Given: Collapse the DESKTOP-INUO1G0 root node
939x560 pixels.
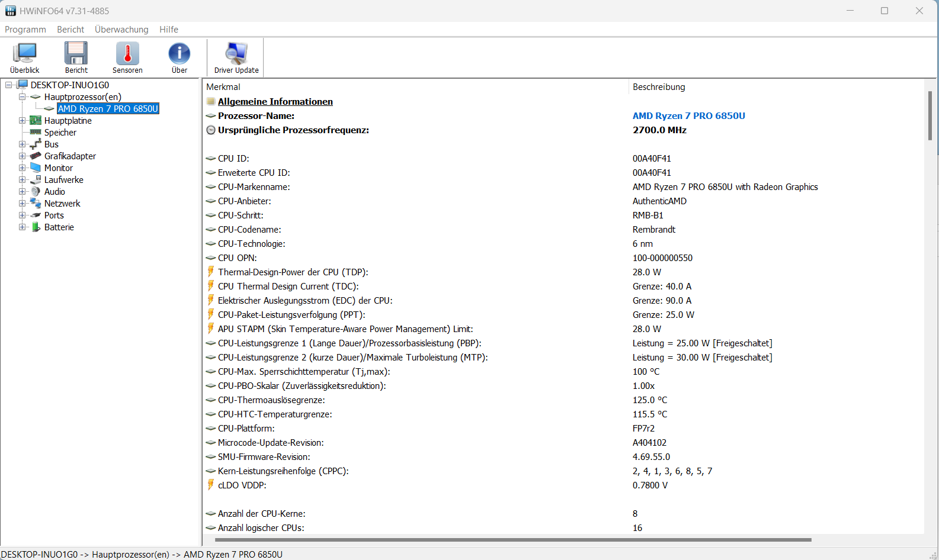Looking at the screenshot, I should (9, 85).
